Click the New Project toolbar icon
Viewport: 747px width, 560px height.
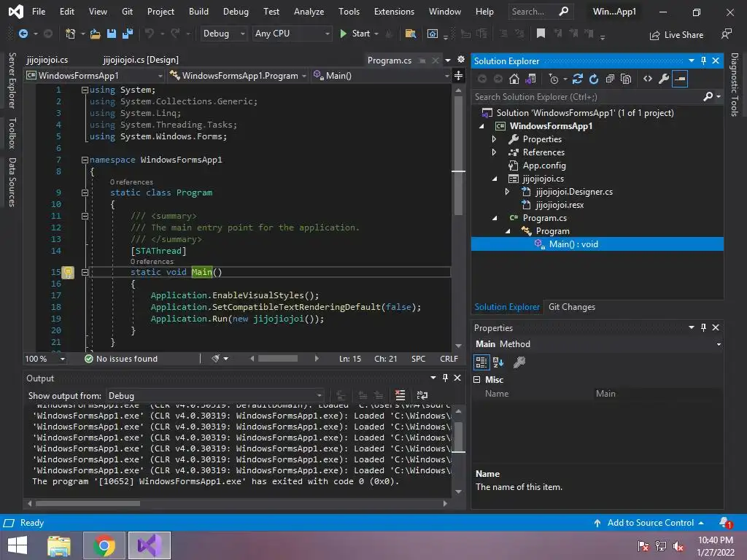71,34
